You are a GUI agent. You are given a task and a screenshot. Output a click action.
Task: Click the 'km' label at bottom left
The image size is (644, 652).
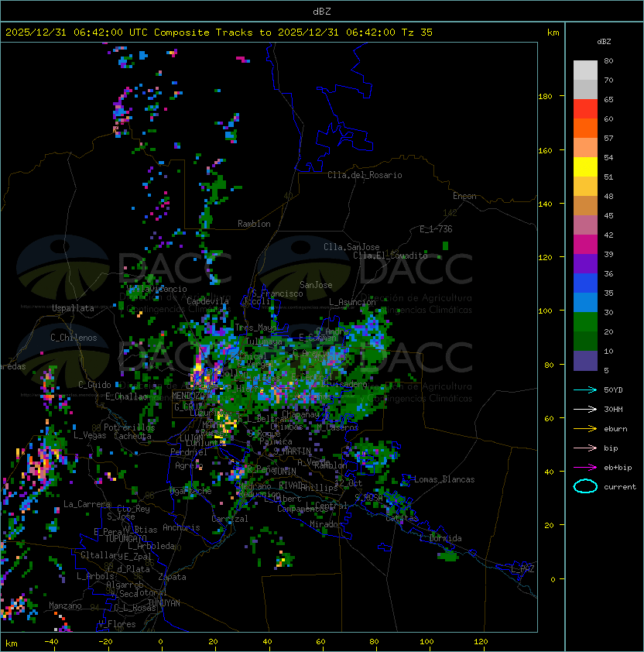click(12, 643)
